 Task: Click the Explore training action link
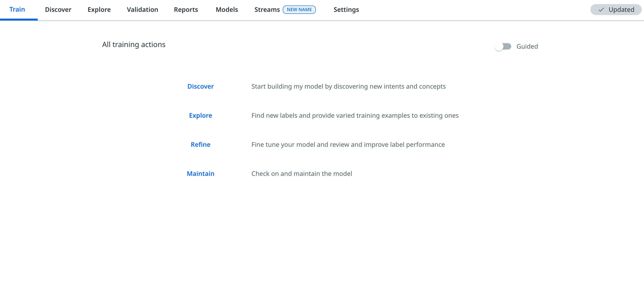coord(201,115)
